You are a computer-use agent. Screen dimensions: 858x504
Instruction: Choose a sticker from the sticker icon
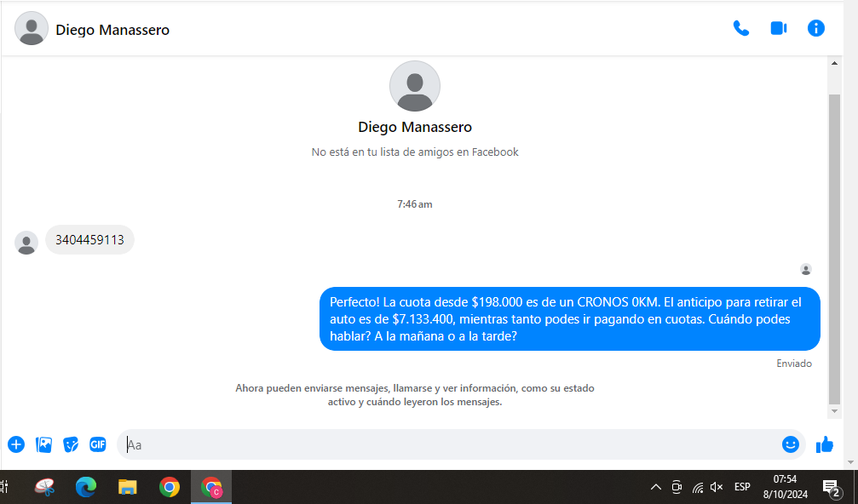pyautogui.click(x=71, y=444)
